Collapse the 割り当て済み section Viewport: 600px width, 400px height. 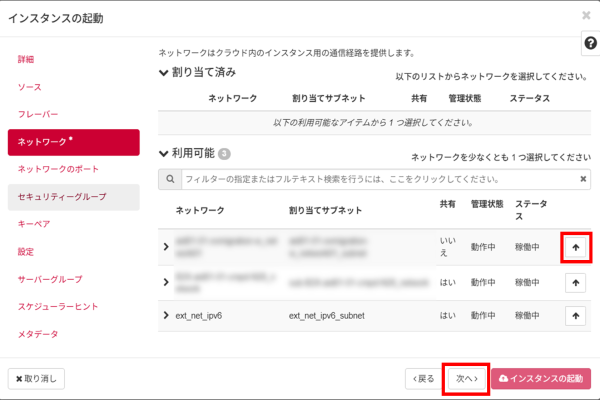tap(165, 74)
